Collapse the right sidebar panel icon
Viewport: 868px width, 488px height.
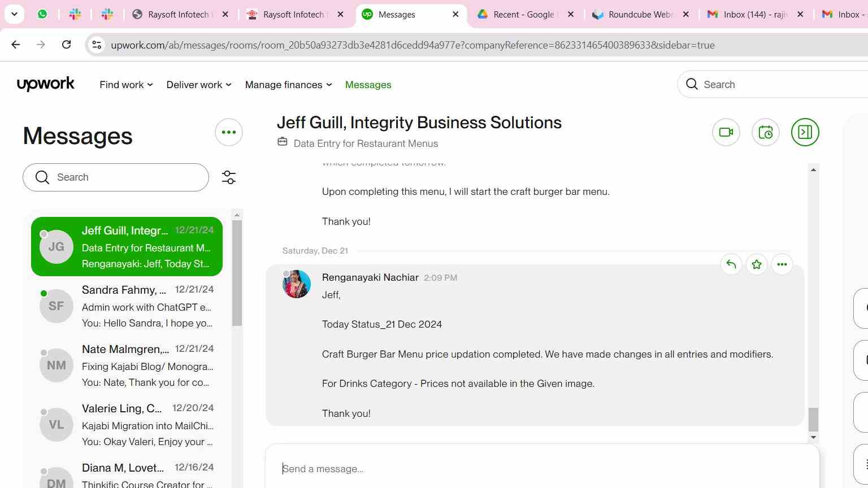click(x=805, y=132)
